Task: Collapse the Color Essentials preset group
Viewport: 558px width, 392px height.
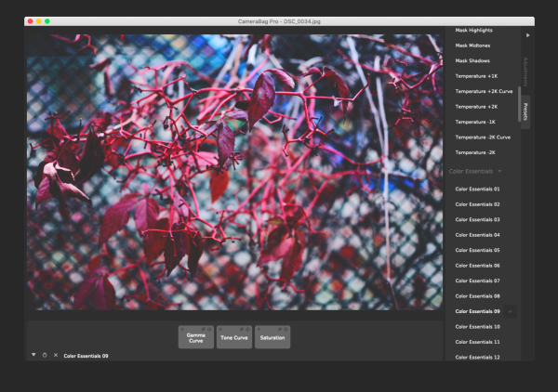Action: coord(499,171)
